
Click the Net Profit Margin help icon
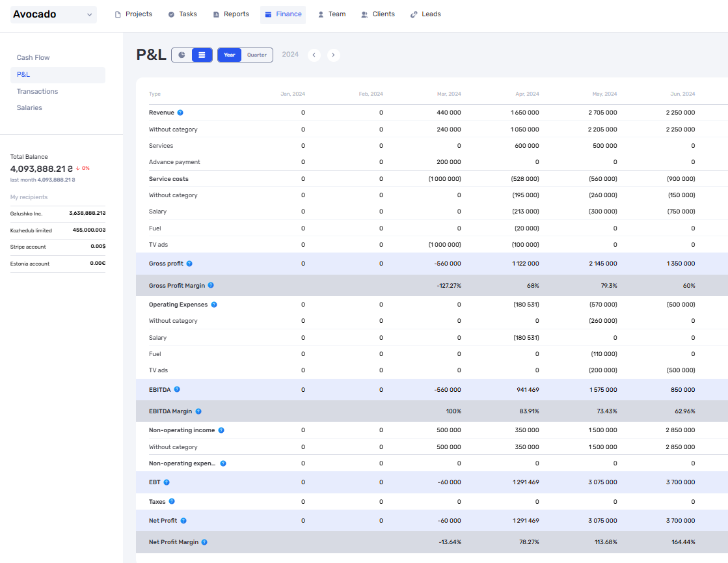coord(204,542)
